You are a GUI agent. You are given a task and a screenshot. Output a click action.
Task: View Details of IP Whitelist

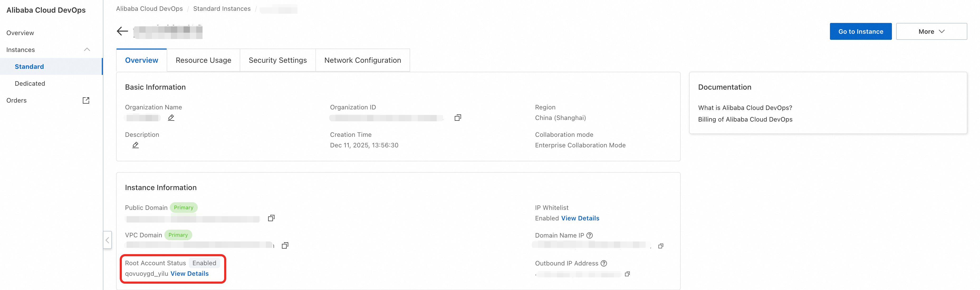[580, 218]
